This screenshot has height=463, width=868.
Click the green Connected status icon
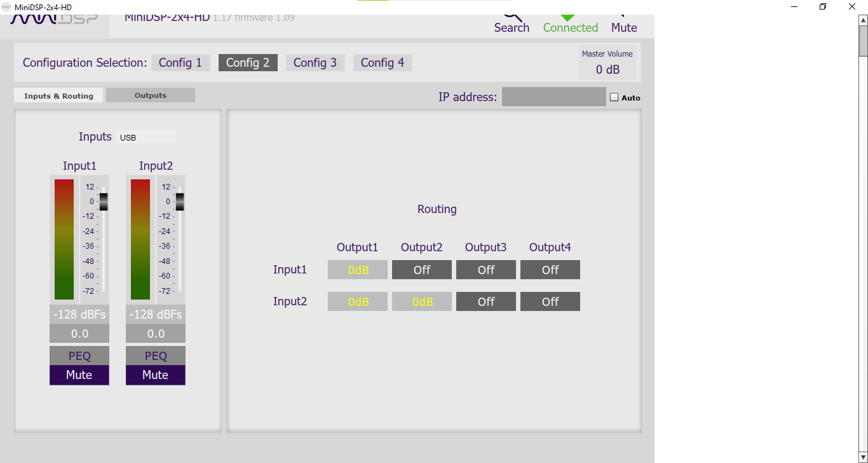[567, 18]
